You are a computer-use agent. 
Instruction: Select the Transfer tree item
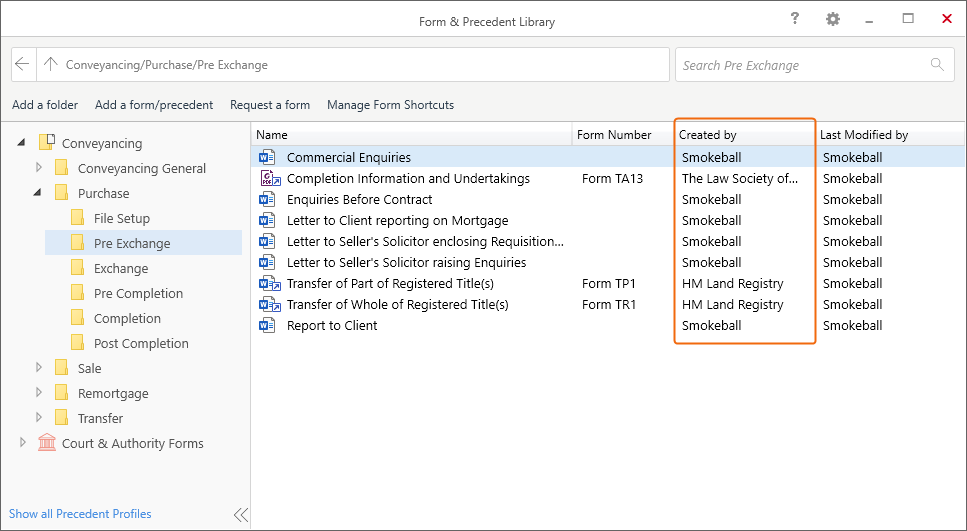[101, 418]
